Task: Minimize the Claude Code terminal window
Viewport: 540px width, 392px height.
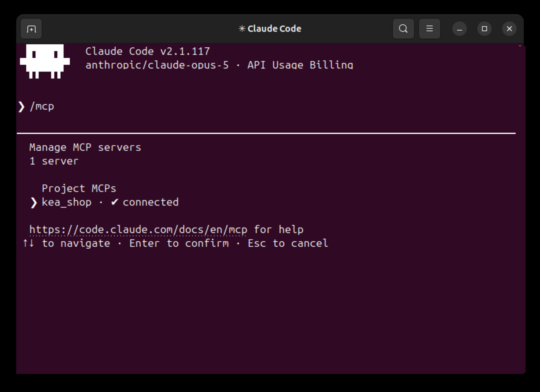Action: (x=459, y=29)
